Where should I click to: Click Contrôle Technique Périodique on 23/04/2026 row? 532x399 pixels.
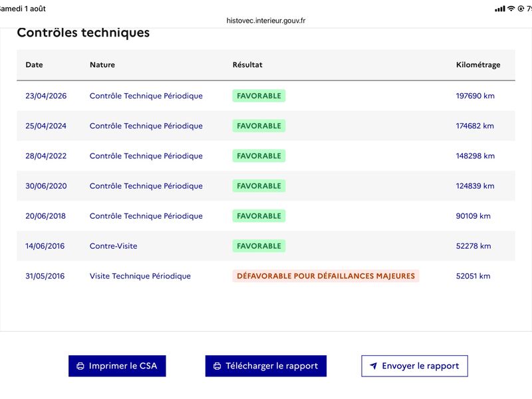coord(146,96)
